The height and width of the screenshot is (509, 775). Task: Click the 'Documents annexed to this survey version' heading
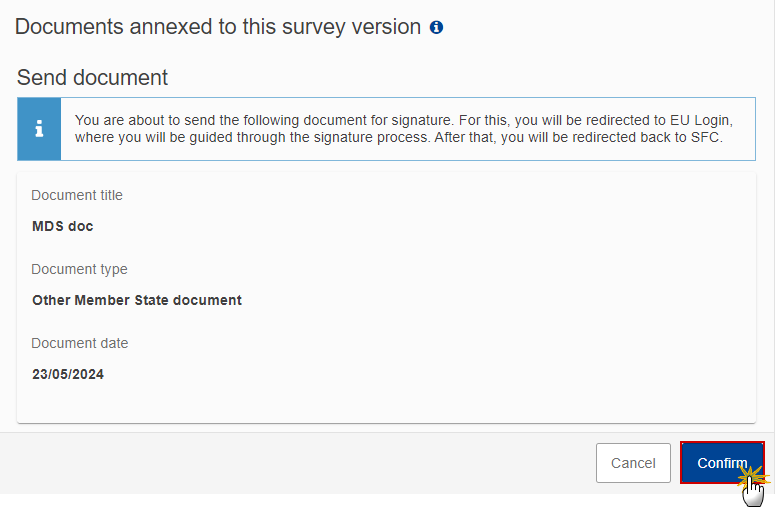pyautogui.click(x=217, y=27)
